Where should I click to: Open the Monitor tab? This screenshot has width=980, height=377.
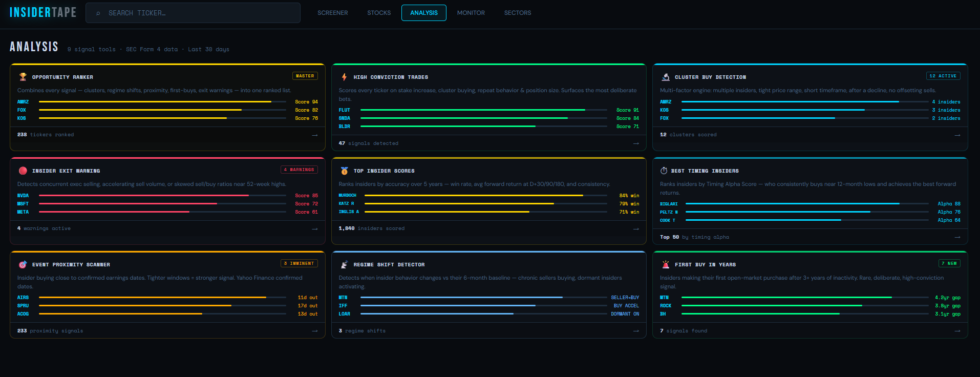point(471,13)
